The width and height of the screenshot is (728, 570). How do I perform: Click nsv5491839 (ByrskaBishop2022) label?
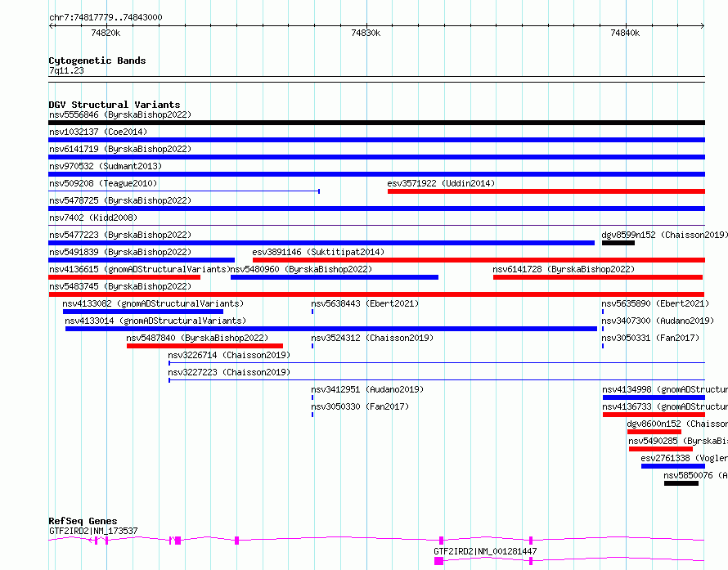[120, 252]
